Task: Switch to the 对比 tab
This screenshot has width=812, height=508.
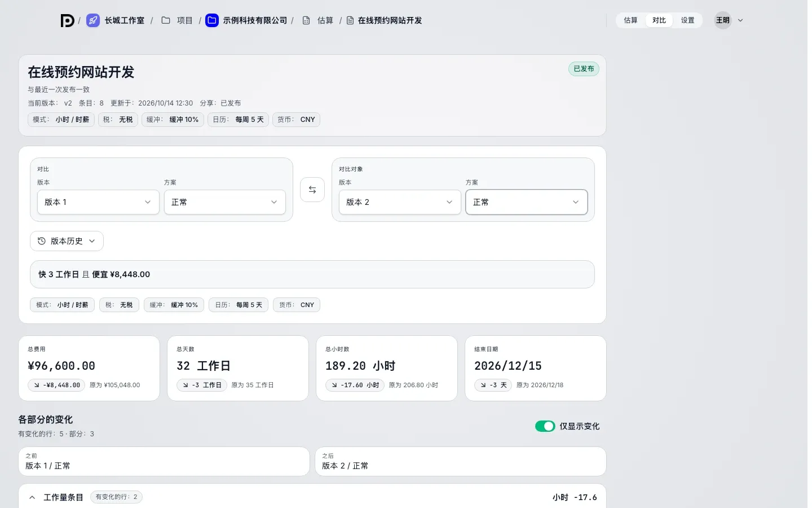Action: point(659,20)
